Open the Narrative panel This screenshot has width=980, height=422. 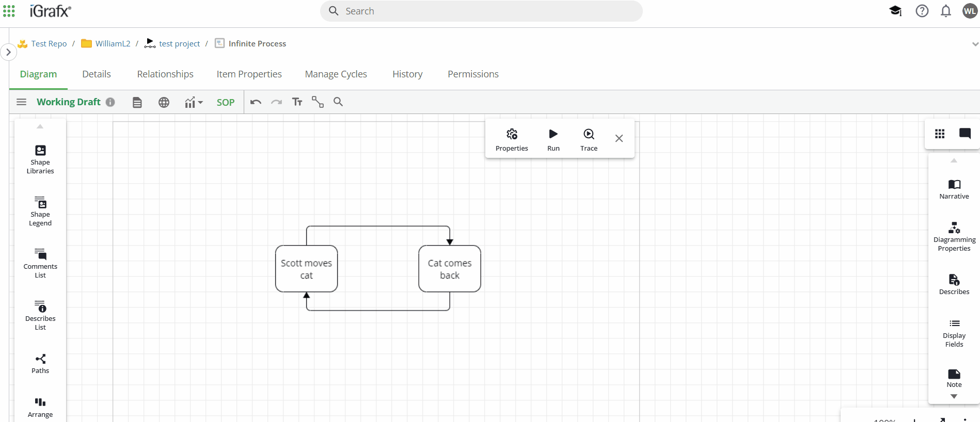pyautogui.click(x=954, y=189)
